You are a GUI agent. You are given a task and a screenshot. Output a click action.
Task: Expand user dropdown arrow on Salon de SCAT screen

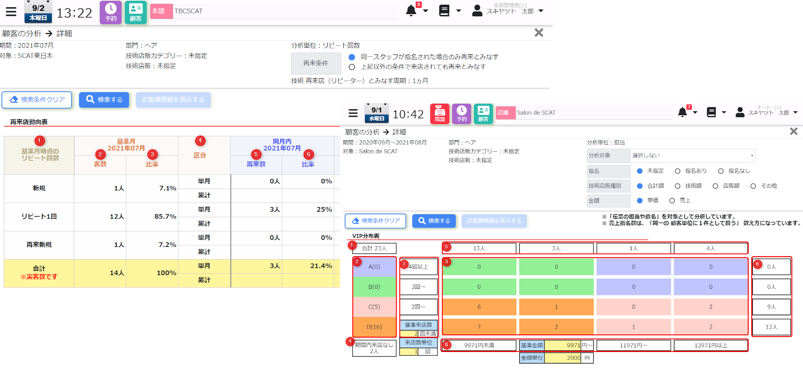click(795, 113)
